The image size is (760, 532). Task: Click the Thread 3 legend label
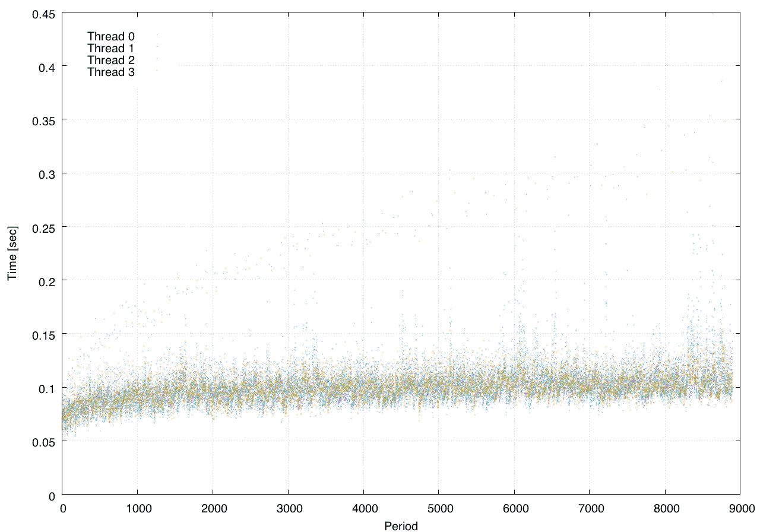[111, 72]
